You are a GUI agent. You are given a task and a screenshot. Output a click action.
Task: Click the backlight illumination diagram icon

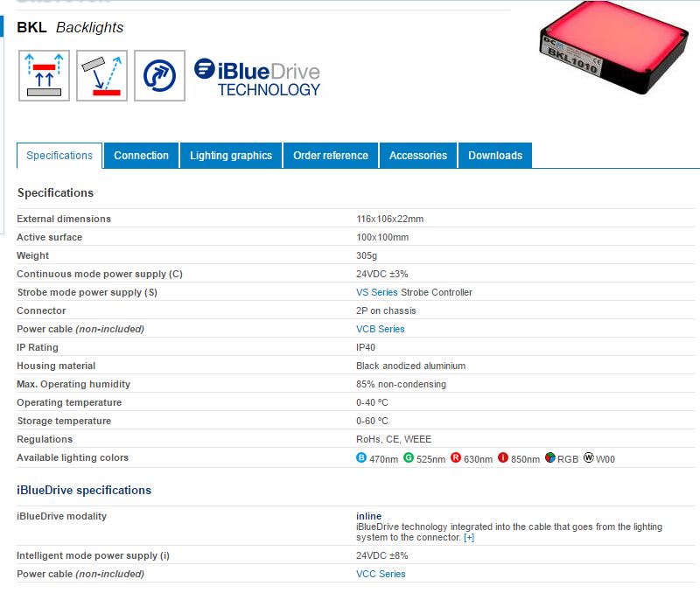click(45, 75)
